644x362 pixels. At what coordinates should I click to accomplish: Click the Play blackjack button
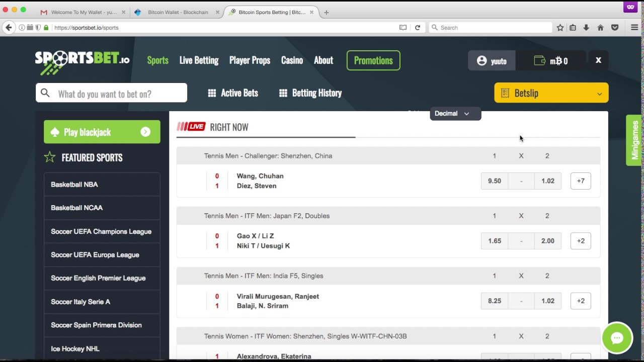(102, 132)
